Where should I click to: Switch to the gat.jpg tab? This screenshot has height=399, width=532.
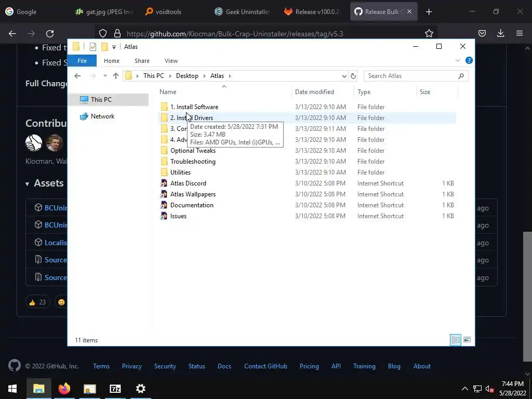click(x=104, y=11)
